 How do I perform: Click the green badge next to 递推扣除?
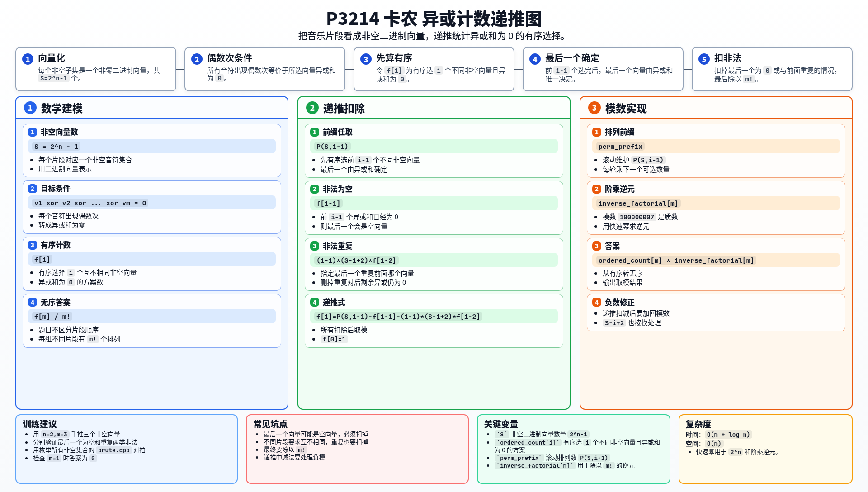[312, 108]
